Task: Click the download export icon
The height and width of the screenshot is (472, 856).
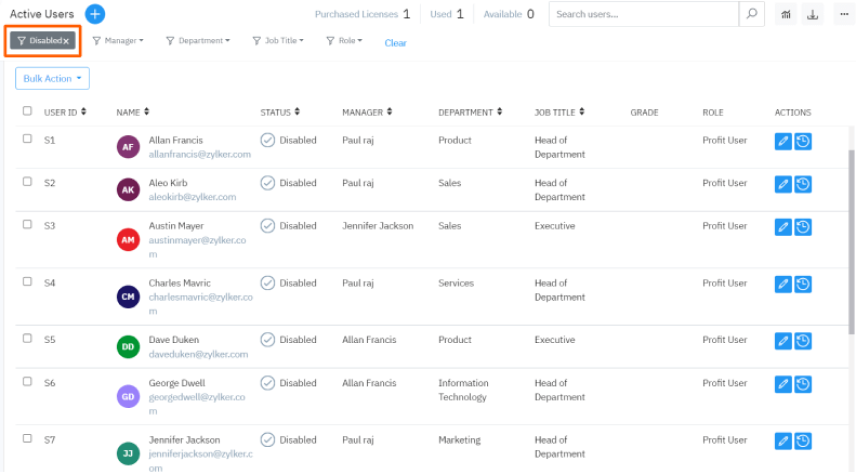Action: point(812,14)
